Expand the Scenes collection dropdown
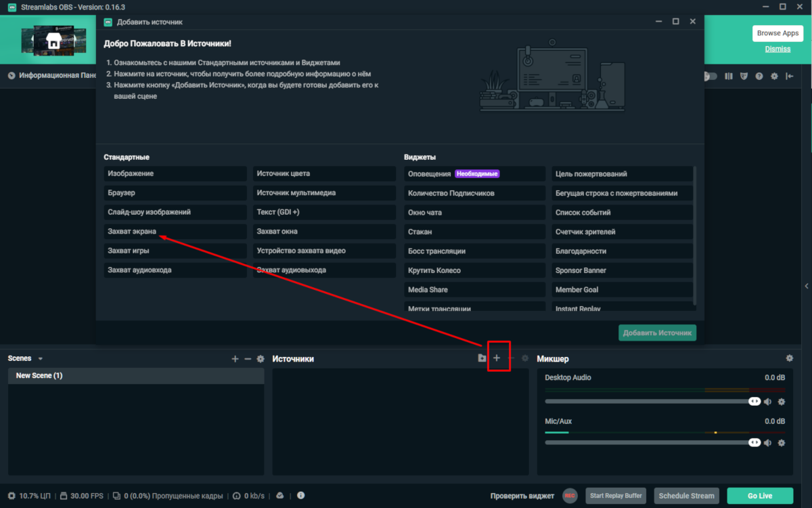This screenshot has width=812, height=508. coord(41,359)
